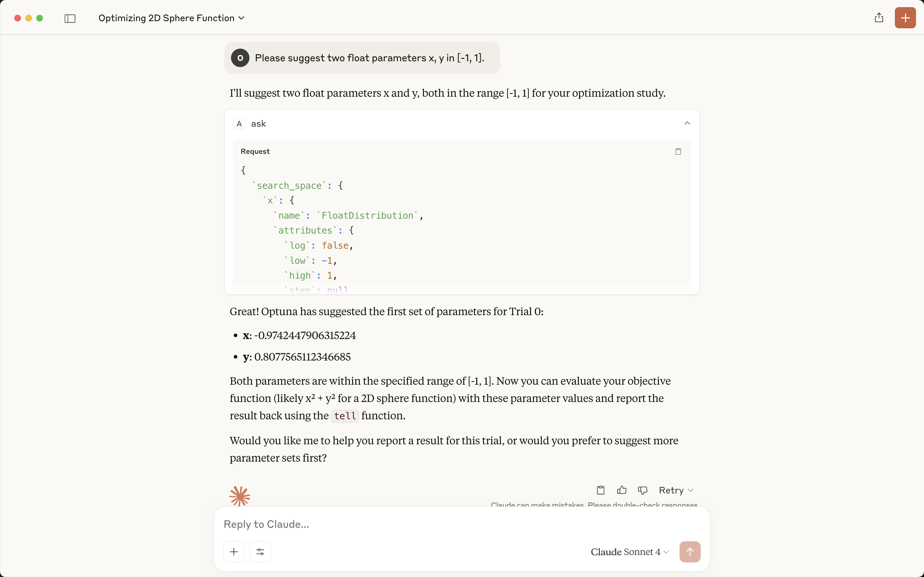Copy the Request JSON content
The image size is (924, 577).
(678, 151)
